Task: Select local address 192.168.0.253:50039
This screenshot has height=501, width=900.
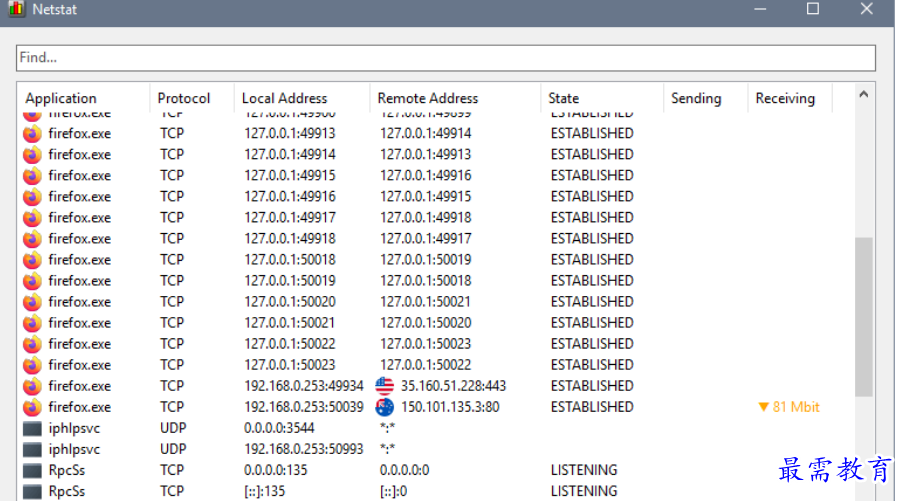Action: coord(304,407)
